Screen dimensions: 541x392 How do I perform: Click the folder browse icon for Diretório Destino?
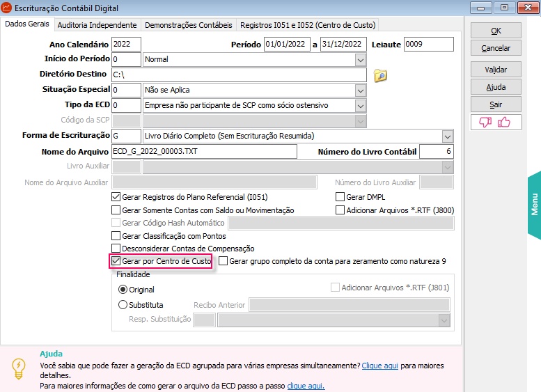pyautogui.click(x=380, y=75)
